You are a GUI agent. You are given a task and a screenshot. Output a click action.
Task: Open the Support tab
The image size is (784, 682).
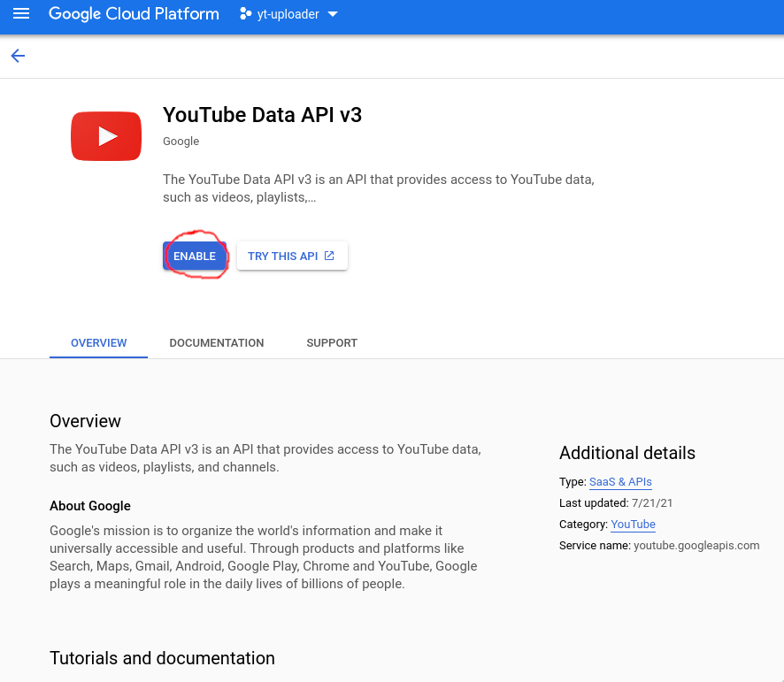(332, 343)
